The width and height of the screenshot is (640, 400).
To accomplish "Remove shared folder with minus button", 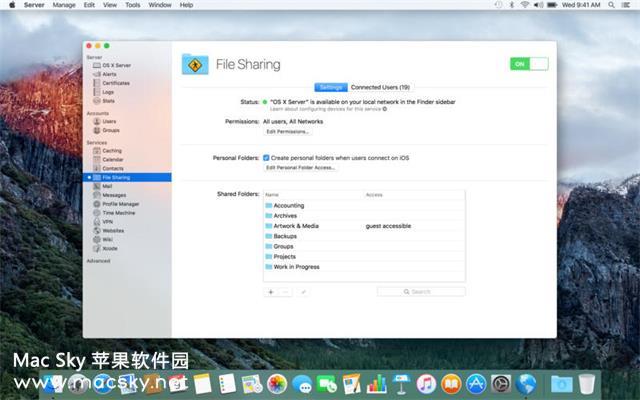I will [285, 292].
